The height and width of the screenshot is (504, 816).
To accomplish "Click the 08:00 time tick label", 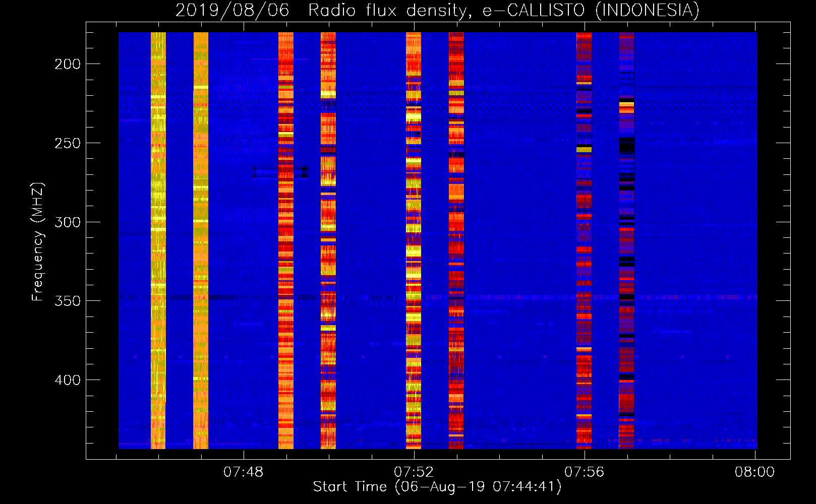I will 754,472.
